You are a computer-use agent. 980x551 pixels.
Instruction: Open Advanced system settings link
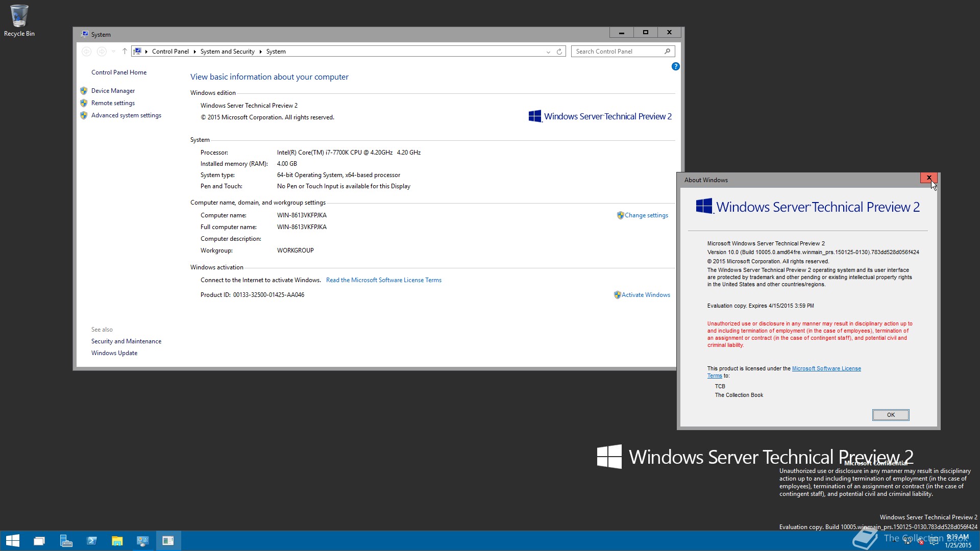pyautogui.click(x=126, y=115)
